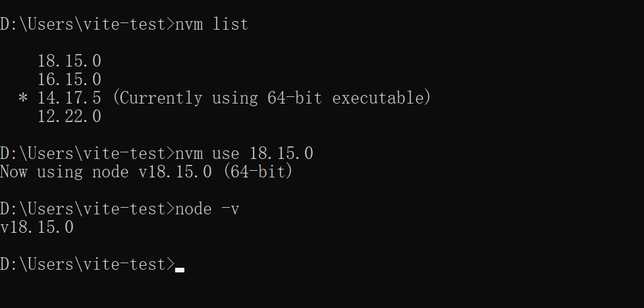Click the word "list" in the first command
The width and height of the screenshot is (644, 308).
pos(230,24)
